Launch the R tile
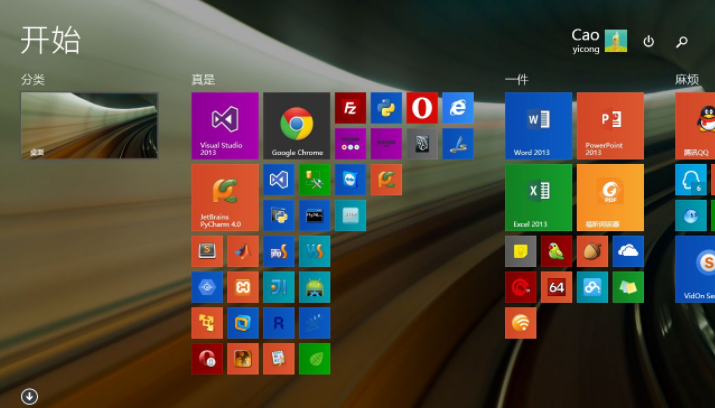The height and width of the screenshot is (408, 715). (279, 323)
